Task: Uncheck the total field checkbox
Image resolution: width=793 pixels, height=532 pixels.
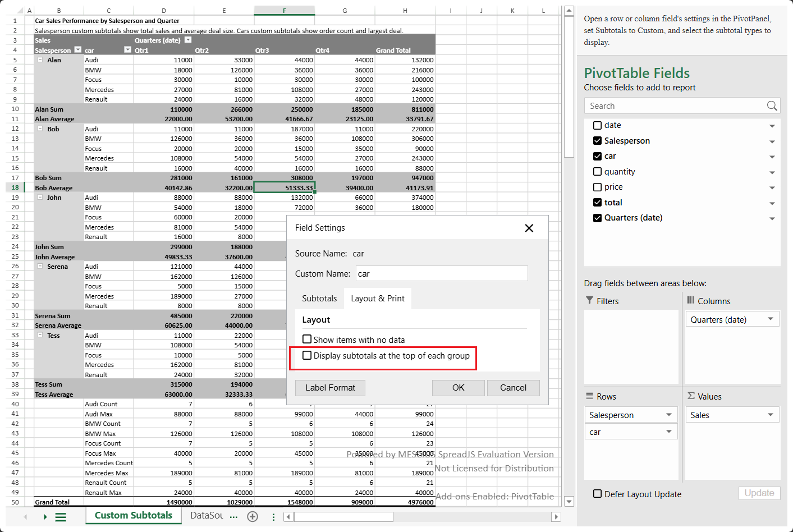Action: [597, 203]
